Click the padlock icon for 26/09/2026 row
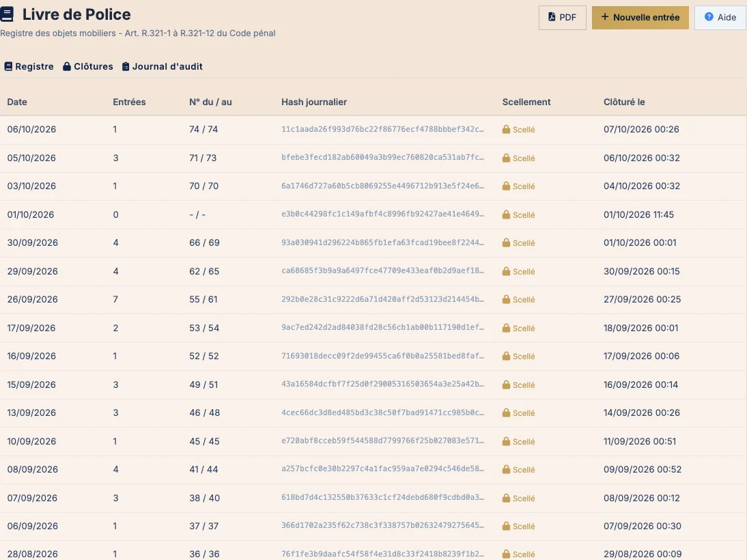The height and width of the screenshot is (560, 747). pyautogui.click(x=506, y=300)
